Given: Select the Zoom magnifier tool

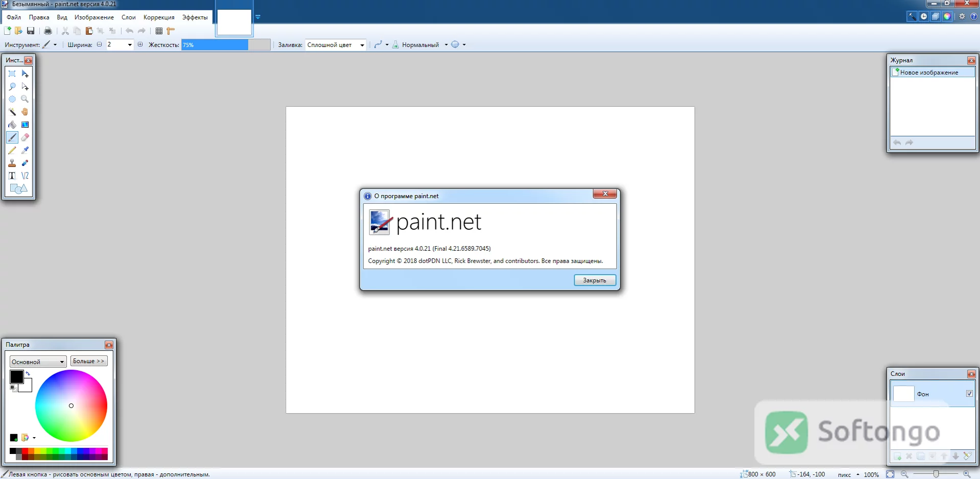Looking at the screenshot, I should tap(25, 100).
